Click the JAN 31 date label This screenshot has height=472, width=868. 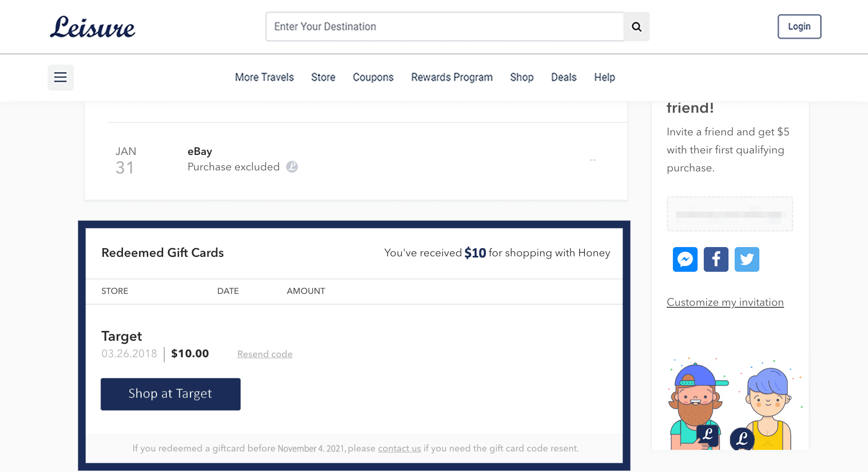point(126,161)
